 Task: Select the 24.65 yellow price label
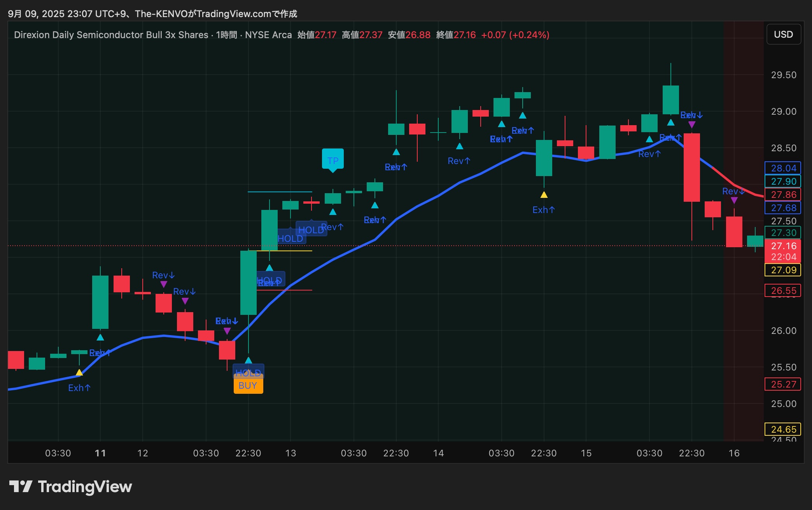click(783, 429)
